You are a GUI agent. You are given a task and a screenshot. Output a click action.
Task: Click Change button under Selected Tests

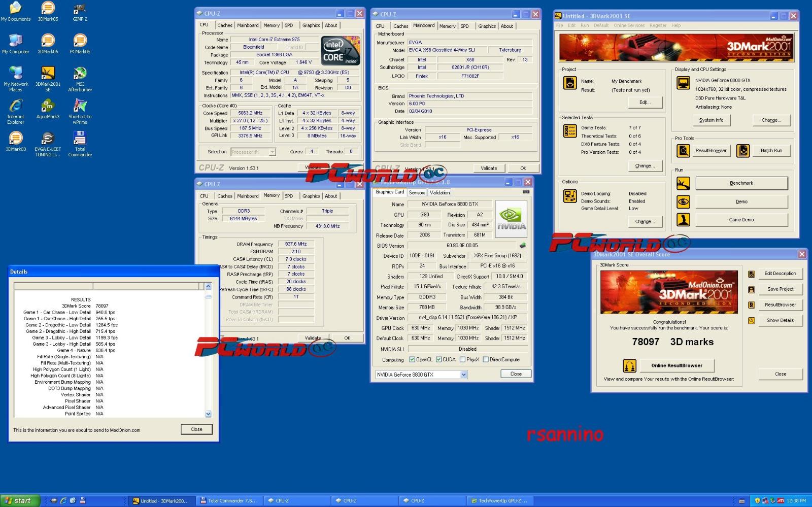(645, 166)
